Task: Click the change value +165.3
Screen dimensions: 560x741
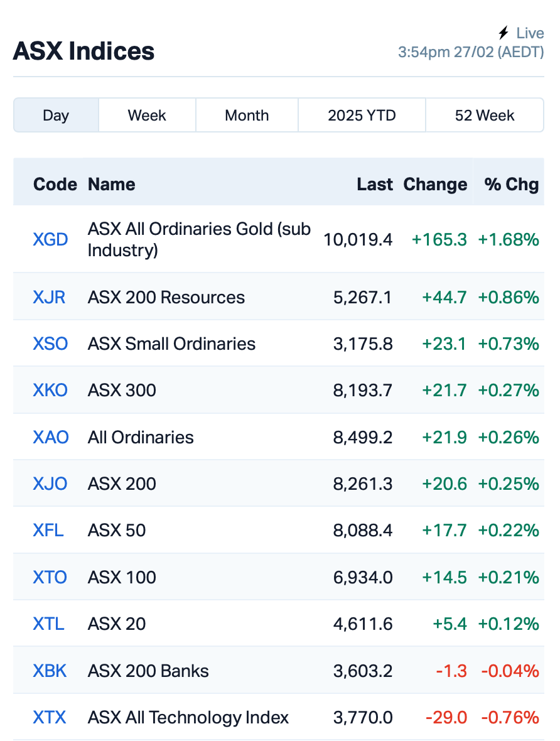Action: click(439, 240)
